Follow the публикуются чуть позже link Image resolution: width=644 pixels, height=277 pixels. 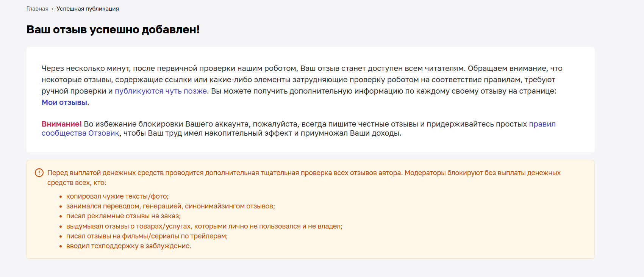(x=161, y=91)
